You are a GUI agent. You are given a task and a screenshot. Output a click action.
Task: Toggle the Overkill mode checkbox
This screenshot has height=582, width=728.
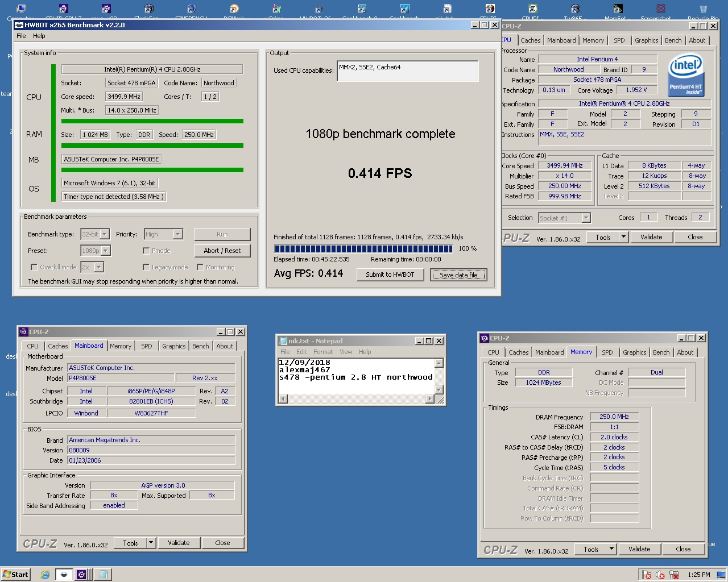pyautogui.click(x=34, y=267)
